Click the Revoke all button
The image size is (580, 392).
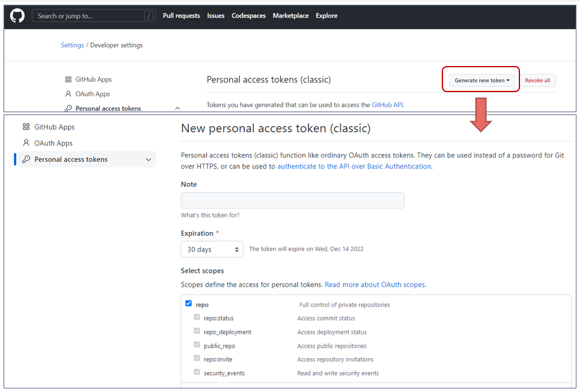538,80
